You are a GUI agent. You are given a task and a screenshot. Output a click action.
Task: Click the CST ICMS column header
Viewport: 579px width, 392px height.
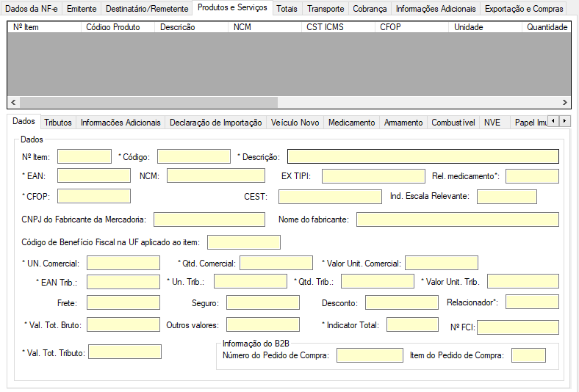point(338,27)
